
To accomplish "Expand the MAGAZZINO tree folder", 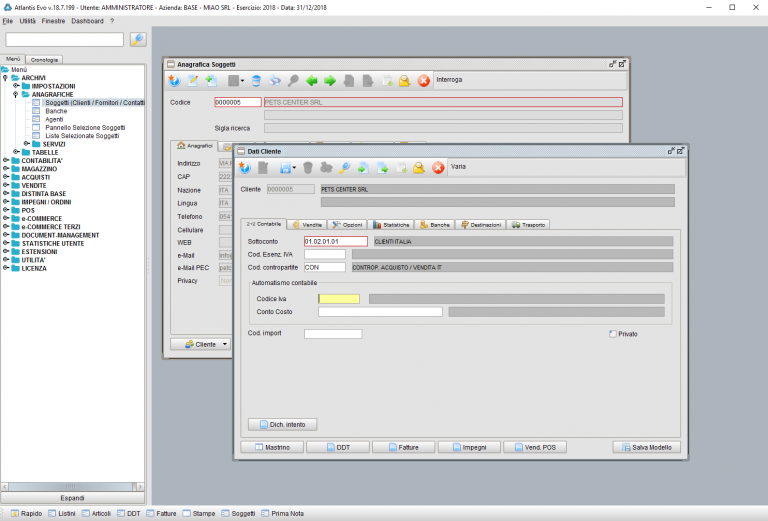I will click(6, 168).
